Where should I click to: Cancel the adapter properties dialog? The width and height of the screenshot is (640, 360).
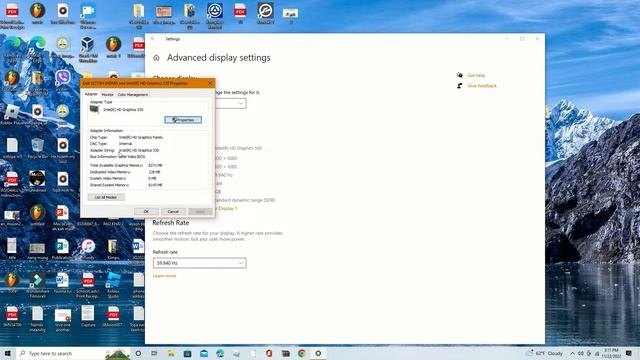point(173,211)
